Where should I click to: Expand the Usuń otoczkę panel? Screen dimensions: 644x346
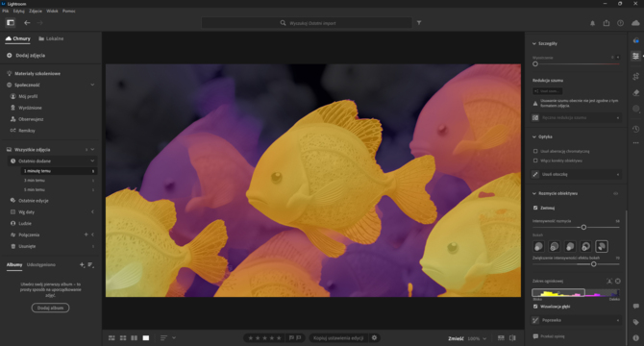coord(618,174)
